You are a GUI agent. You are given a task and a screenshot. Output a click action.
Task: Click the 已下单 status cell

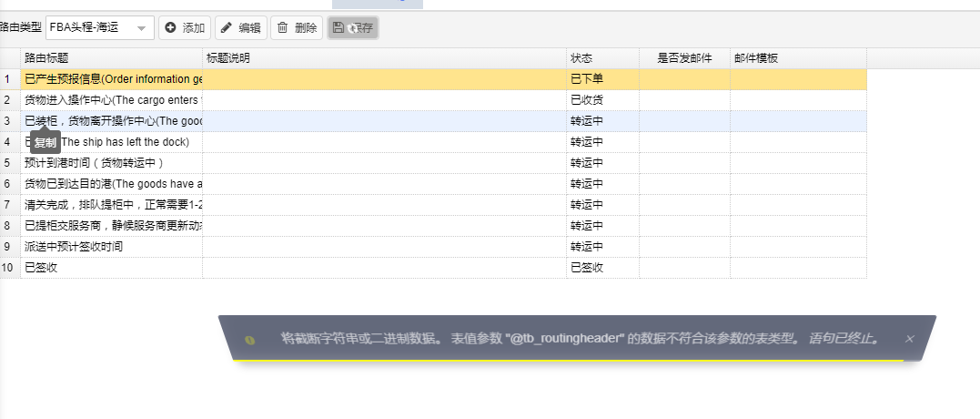603,79
